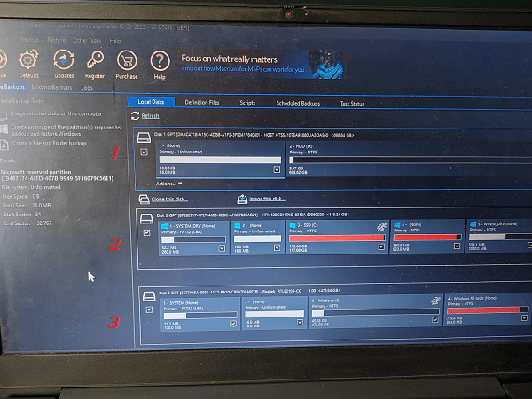Open the Help menu in menu bar
532x399 pixels.
coord(115,41)
